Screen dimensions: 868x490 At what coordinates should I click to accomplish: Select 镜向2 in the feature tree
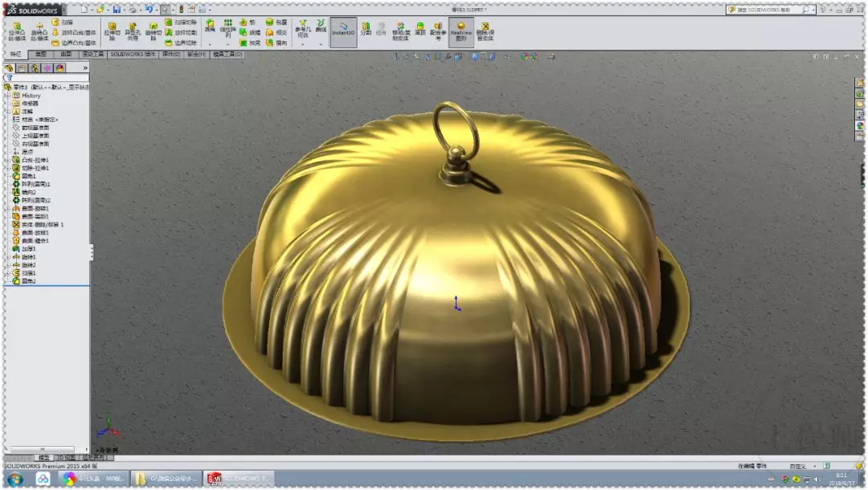click(x=24, y=193)
